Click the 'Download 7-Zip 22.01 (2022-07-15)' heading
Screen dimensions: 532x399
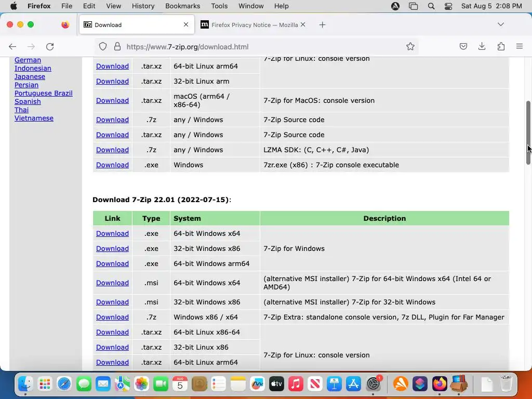[x=162, y=200]
